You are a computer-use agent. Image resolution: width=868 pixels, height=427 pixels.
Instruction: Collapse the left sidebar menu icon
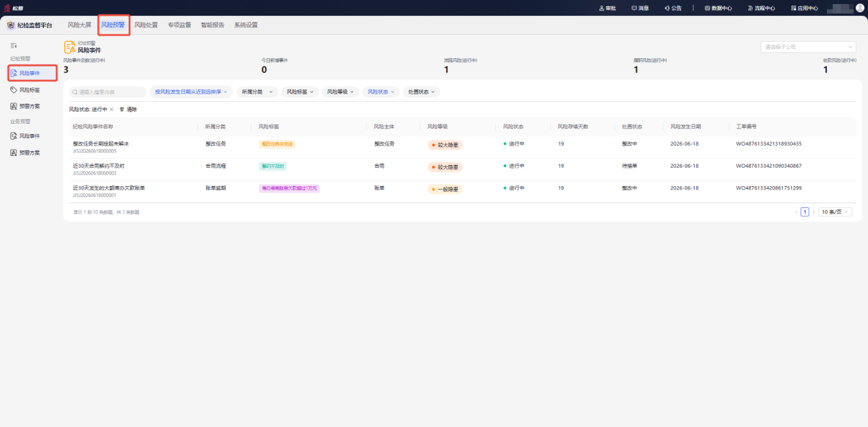click(x=14, y=46)
